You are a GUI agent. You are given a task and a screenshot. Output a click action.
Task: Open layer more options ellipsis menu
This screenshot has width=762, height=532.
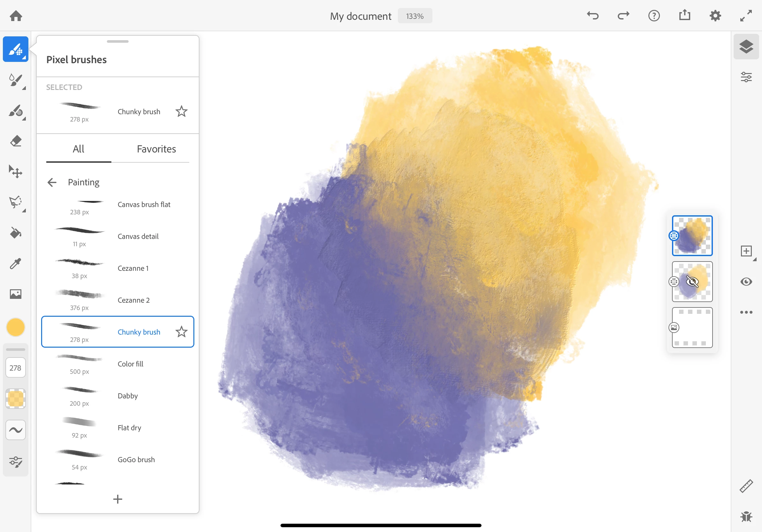click(746, 313)
